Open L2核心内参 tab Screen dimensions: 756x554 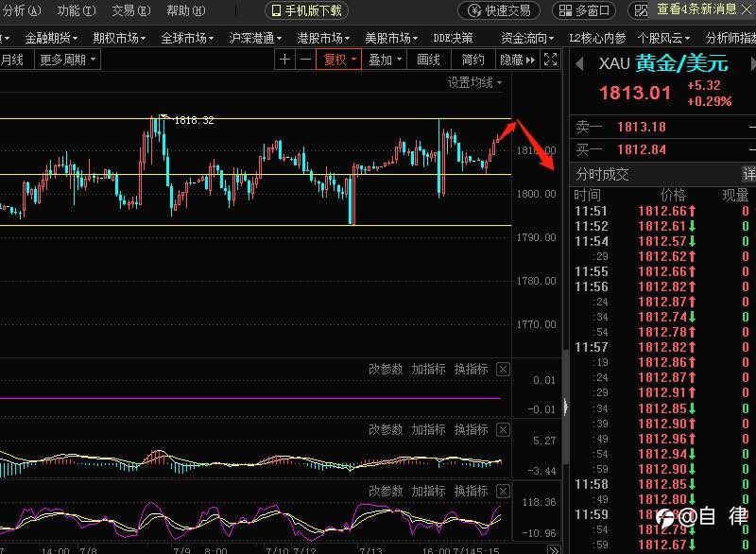(597, 38)
